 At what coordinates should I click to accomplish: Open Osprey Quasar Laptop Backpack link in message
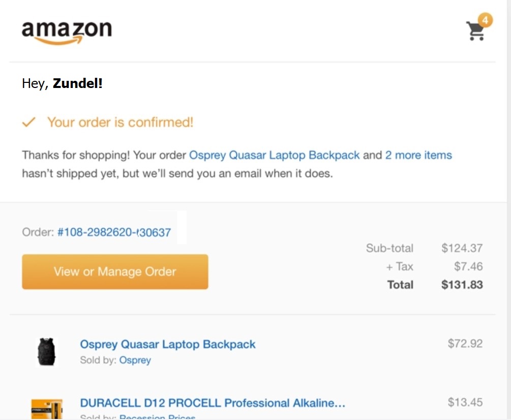point(275,155)
